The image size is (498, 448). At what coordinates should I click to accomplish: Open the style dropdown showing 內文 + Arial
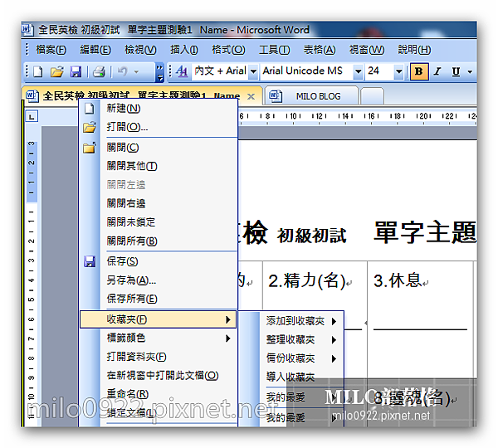click(x=253, y=71)
